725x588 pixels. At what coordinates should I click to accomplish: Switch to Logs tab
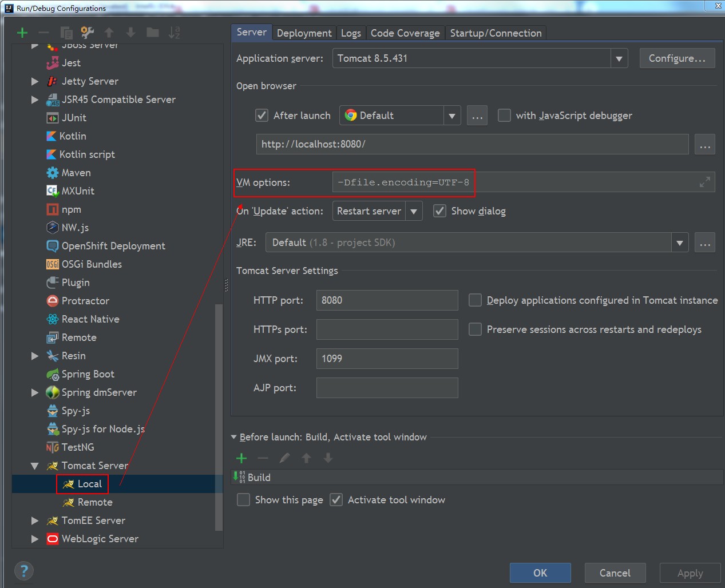pyautogui.click(x=351, y=33)
